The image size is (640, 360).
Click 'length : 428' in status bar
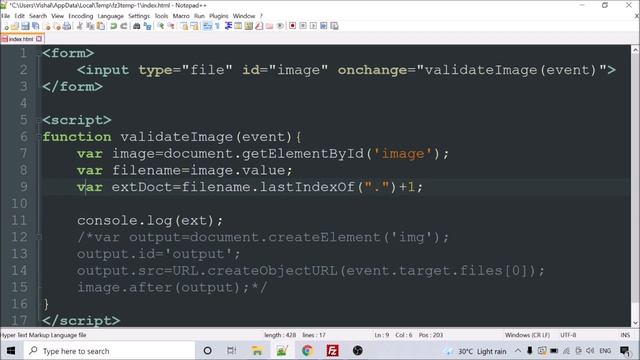click(280, 335)
